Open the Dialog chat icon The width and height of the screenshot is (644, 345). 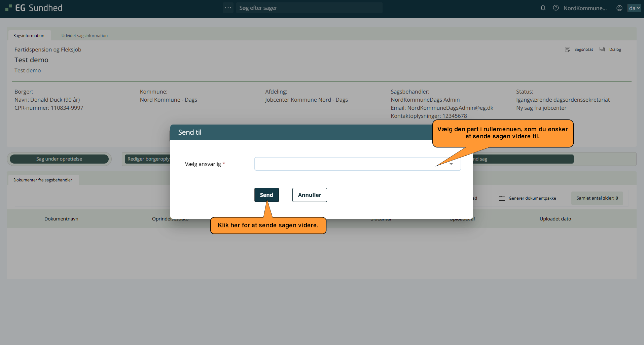[602, 49]
